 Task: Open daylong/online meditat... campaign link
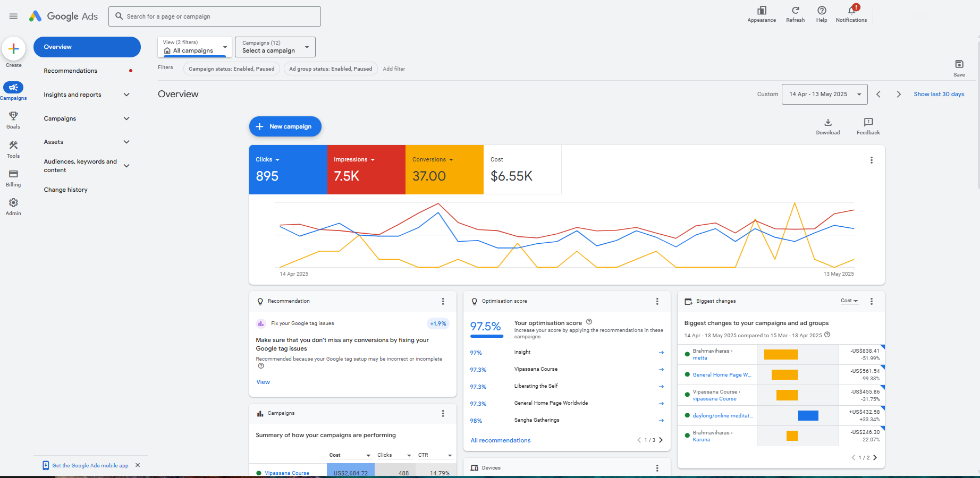723,416
